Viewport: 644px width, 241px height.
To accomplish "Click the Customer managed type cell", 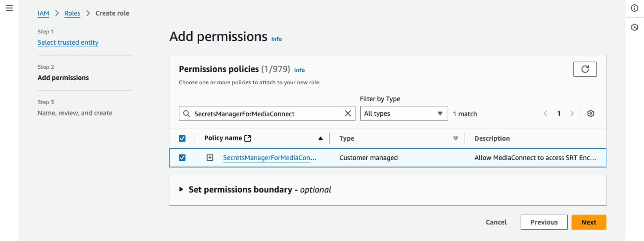I will click(x=368, y=158).
